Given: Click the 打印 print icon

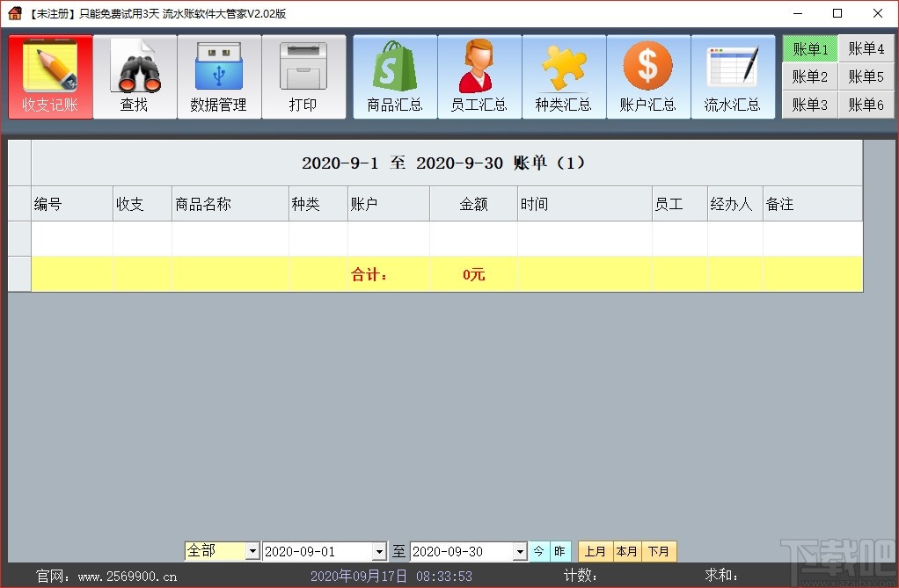Looking at the screenshot, I should [x=303, y=76].
